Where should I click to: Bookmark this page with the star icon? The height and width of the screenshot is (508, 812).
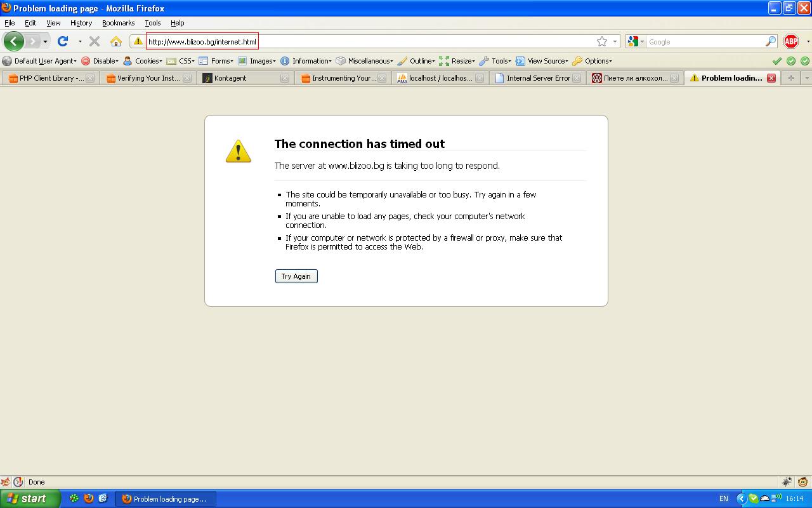point(601,41)
